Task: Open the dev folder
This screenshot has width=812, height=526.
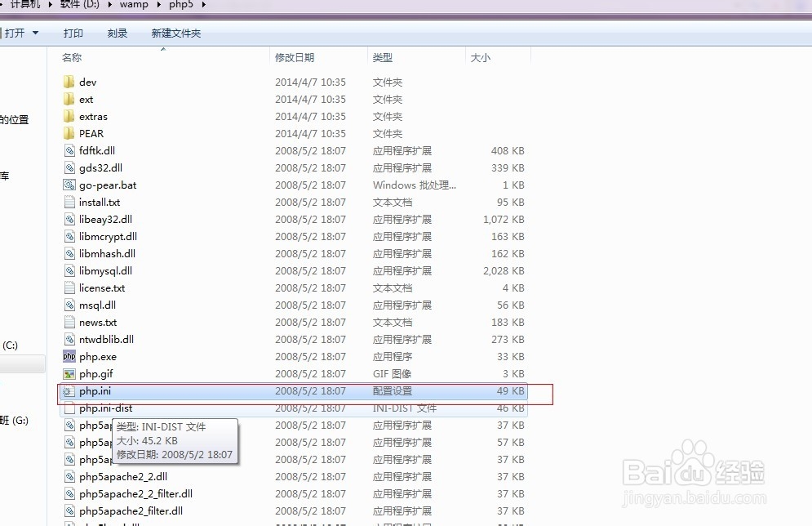Action: point(87,82)
